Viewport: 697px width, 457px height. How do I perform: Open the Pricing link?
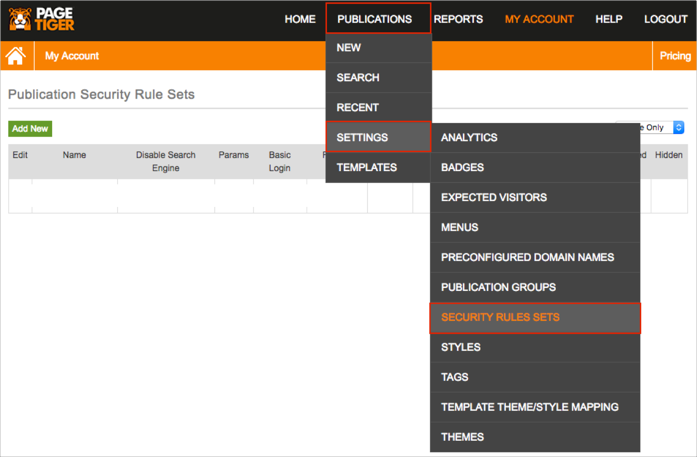click(x=674, y=56)
